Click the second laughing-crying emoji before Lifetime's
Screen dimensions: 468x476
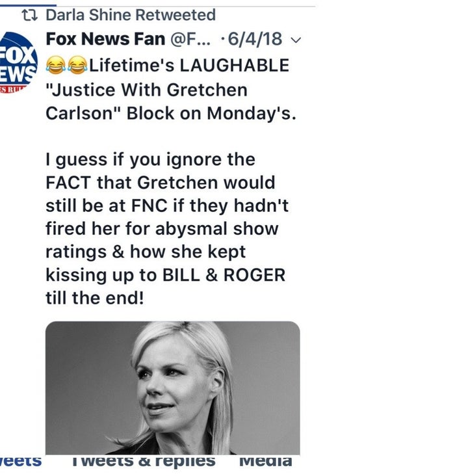(77, 65)
